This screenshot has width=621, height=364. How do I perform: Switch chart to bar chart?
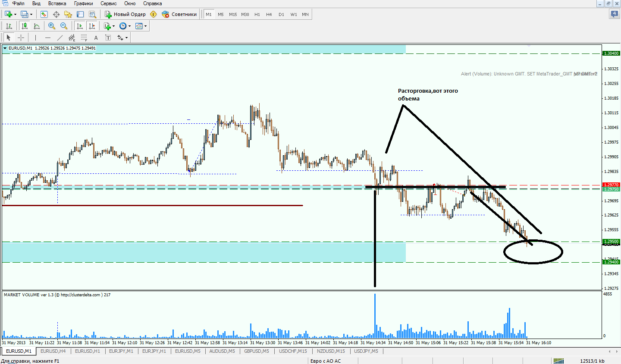pos(9,26)
